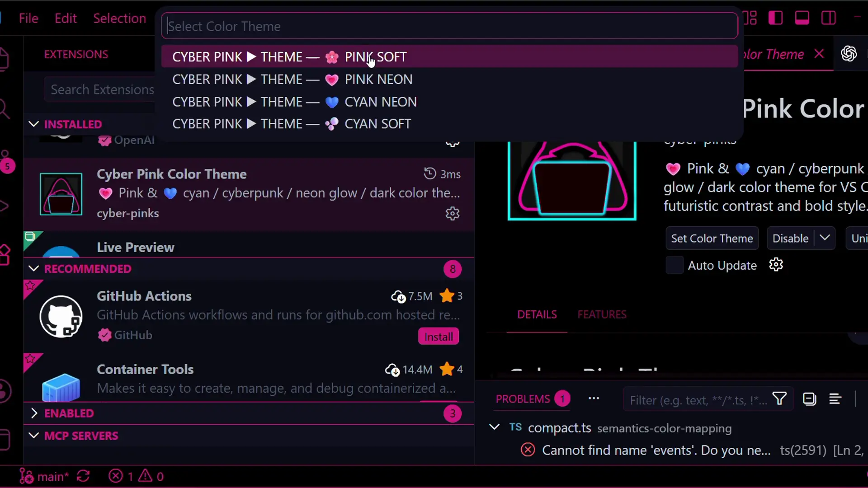
Task: Toggle the primary side bar layout icon
Action: point(775,18)
